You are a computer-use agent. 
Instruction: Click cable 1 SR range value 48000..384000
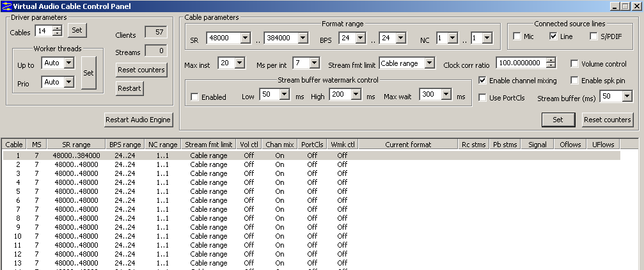[x=76, y=155]
